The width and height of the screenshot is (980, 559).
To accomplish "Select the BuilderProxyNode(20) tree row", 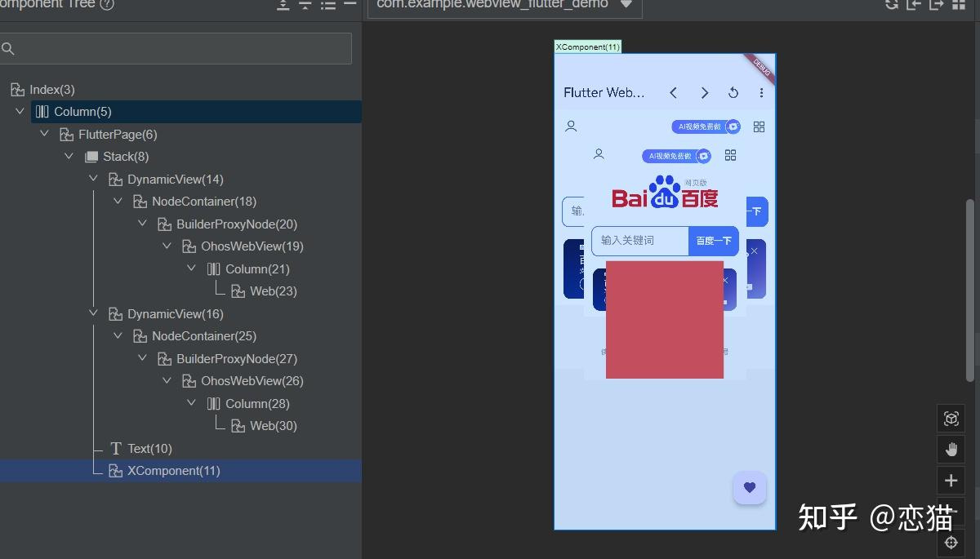I will [180, 224].
